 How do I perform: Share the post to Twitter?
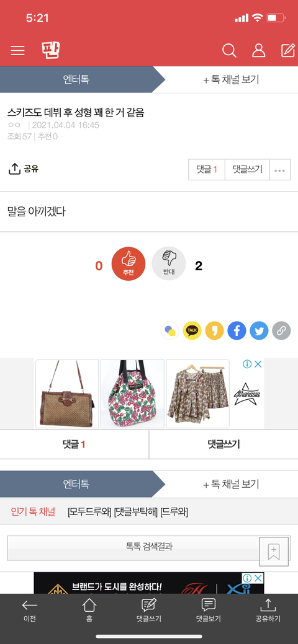pos(259,330)
